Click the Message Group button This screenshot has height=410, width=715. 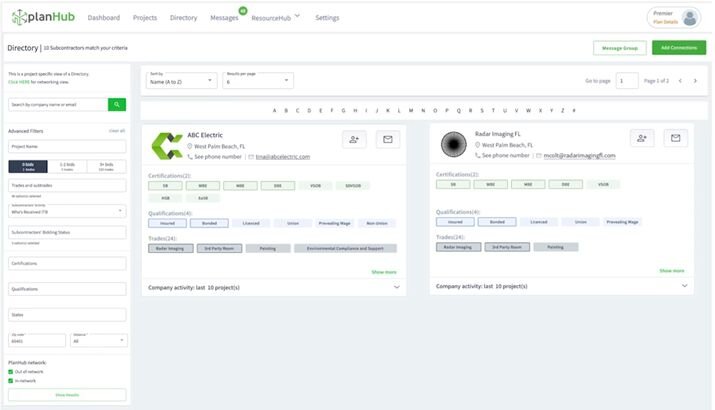point(619,48)
